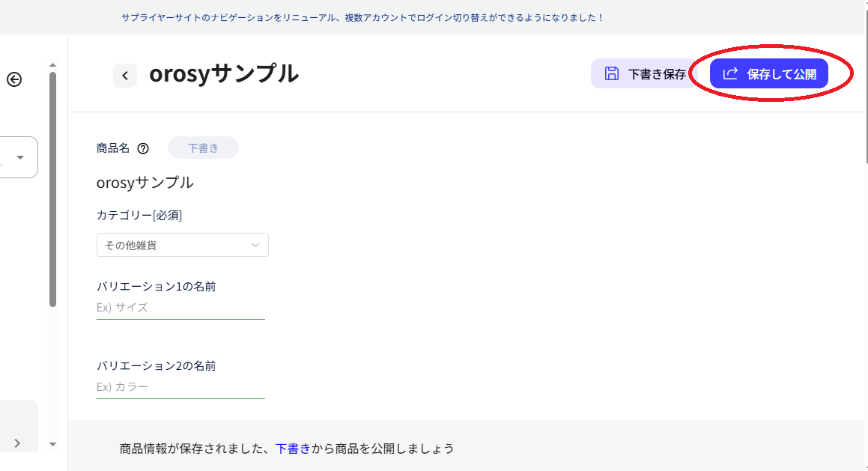Expand the right chevron at sidebar bottom
This screenshot has width=868, height=471.
coord(17,443)
